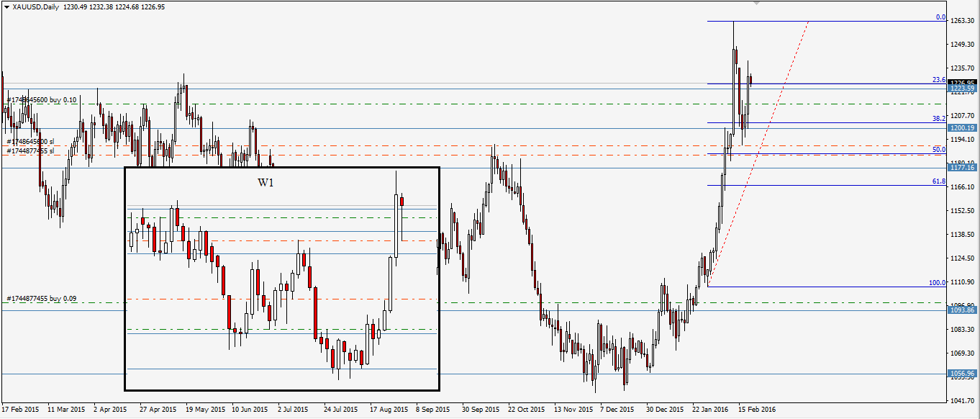Screen dimensions: 980x419
Task: Click the #1748645600 sl stop-loss label
Action: pyautogui.click(x=30, y=143)
